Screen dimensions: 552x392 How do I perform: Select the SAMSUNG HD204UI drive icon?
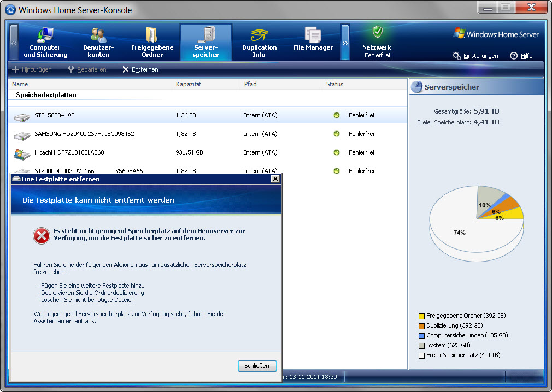[x=22, y=135]
